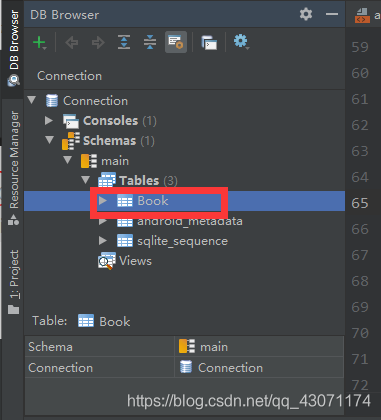Open DB Browser settings gear in the toolbar

241,42
